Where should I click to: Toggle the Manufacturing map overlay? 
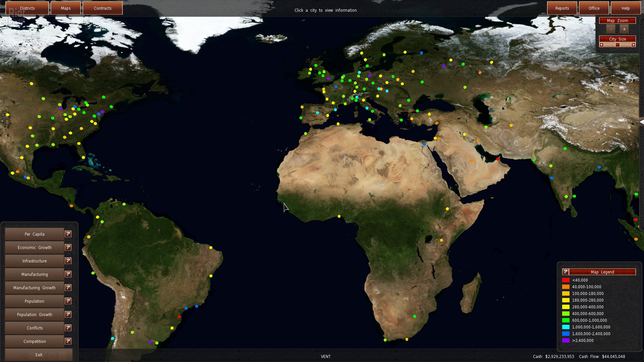pos(34,274)
